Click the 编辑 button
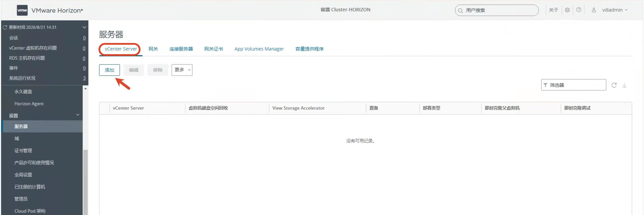Viewport: 644px width, 215px height. pos(134,70)
